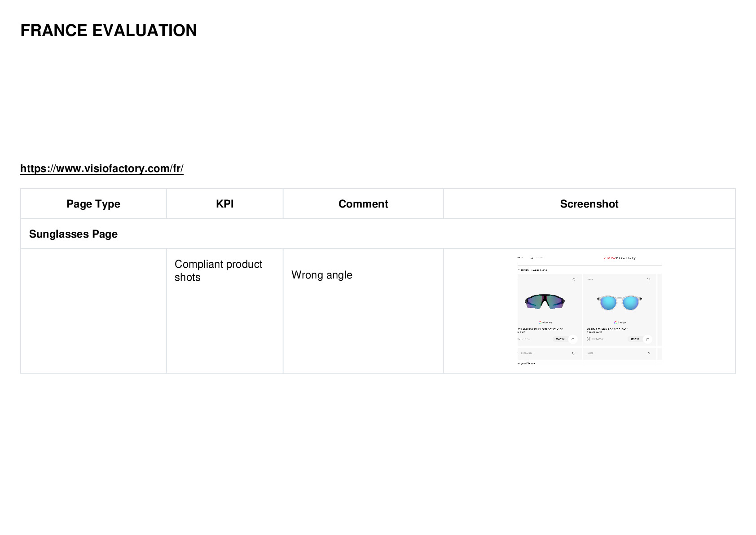The image size is (756, 535).
Task: Open the visiofactory.com/fr link
Action: [x=102, y=168]
